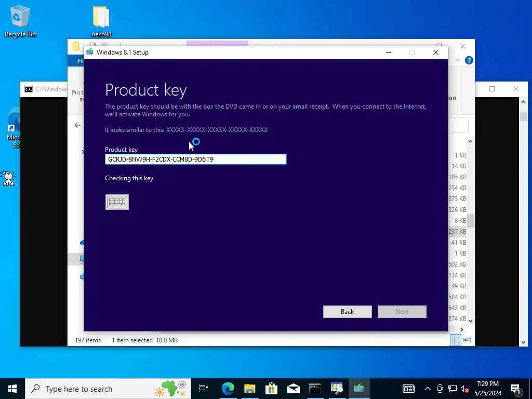
Task: Open Mail app from taskbar
Action: (x=293, y=389)
